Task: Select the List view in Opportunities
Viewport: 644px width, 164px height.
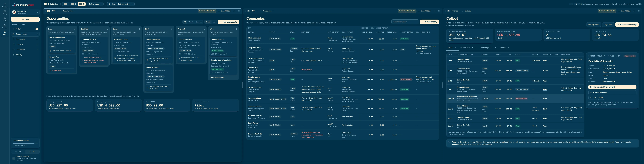Action: coord(214,22)
